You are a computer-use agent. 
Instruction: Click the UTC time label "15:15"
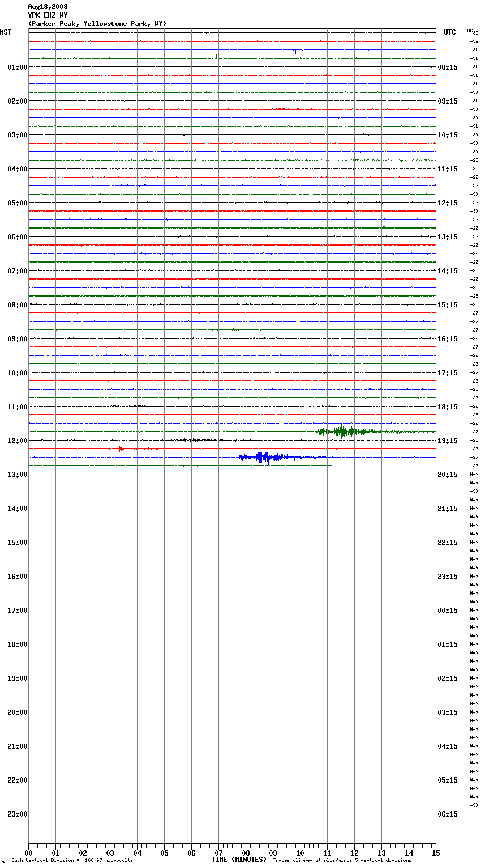pos(448,305)
